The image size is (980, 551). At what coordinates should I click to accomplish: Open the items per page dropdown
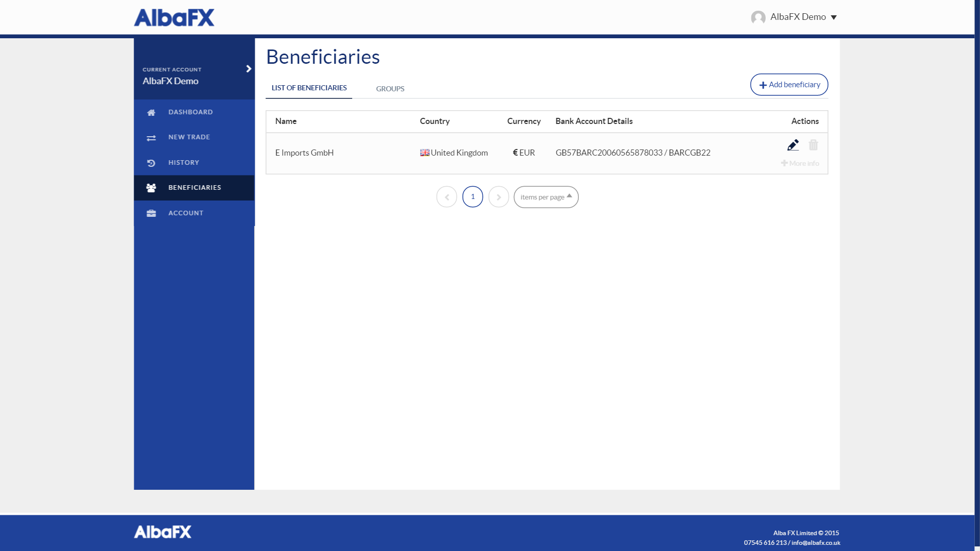click(546, 197)
